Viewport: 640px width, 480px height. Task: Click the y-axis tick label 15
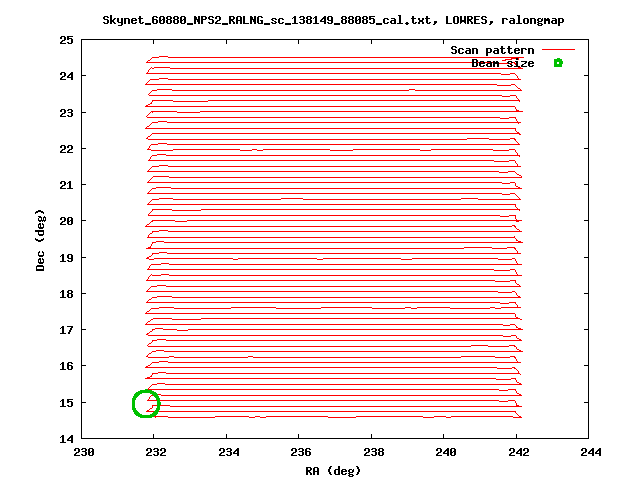point(67,403)
